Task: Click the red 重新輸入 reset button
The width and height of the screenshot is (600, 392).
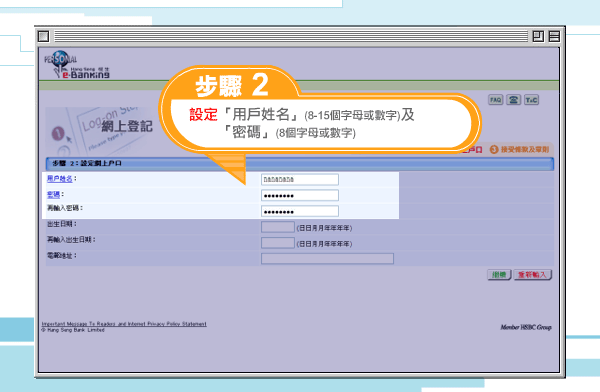Action: click(533, 274)
